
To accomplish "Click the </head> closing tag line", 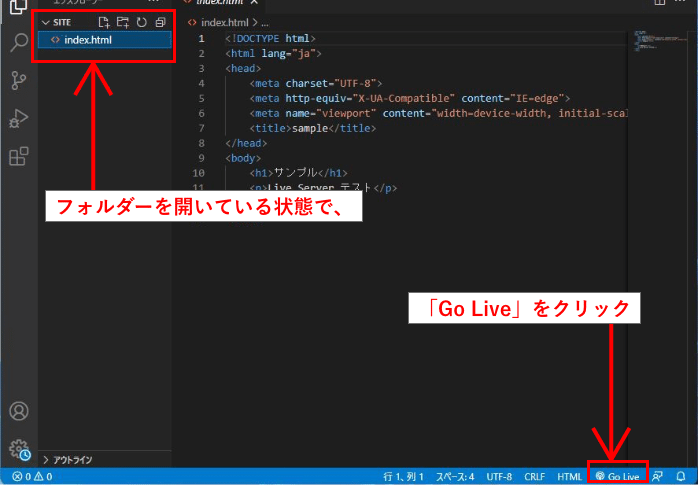I will click(246, 143).
